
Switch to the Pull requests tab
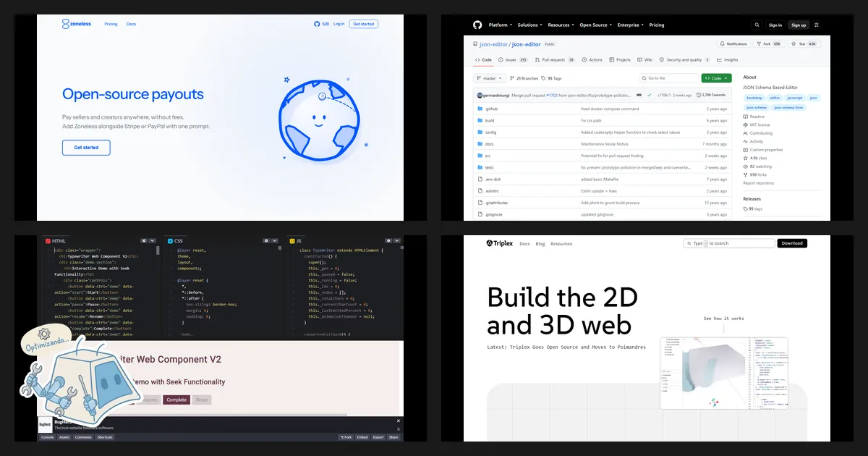tap(556, 60)
